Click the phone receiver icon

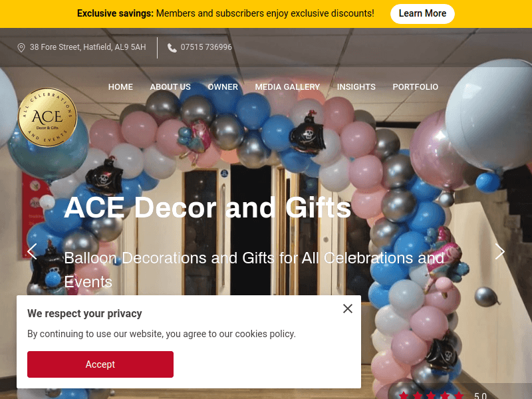(172, 47)
